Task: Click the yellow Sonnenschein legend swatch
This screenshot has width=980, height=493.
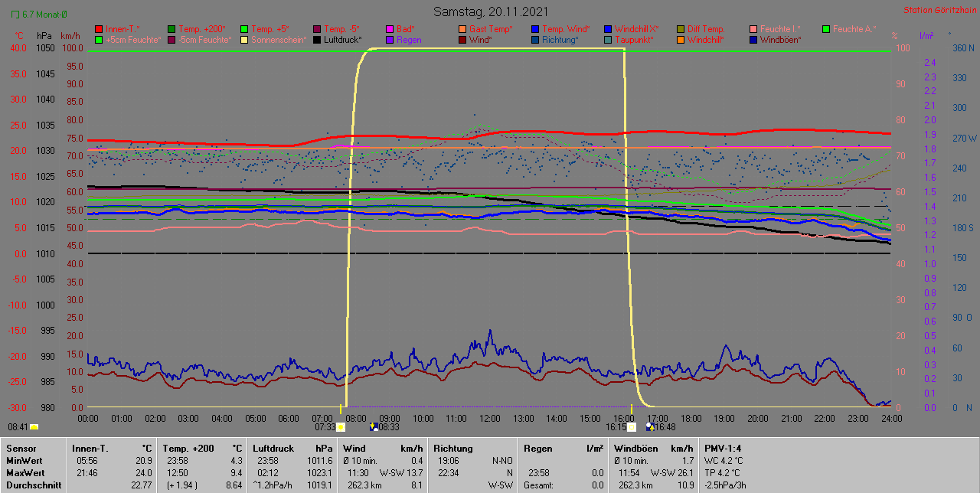Action: (245, 39)
